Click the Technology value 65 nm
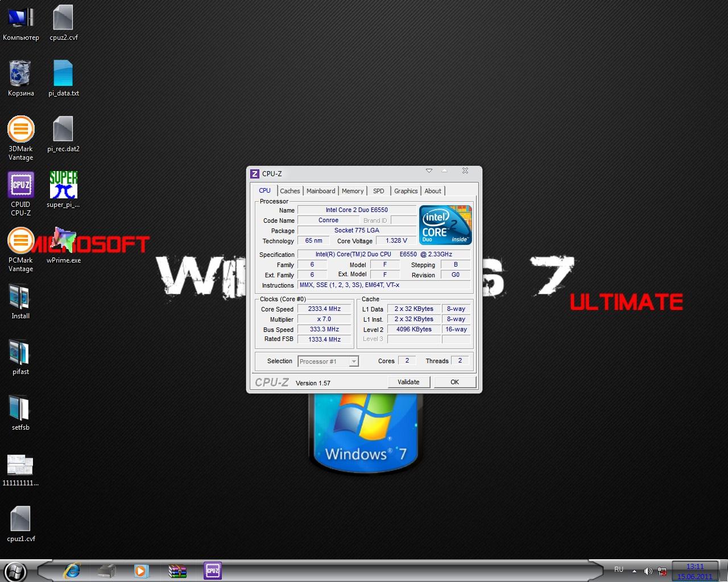The width and height of the screenshot is (728, 582). pyautogui.click(x=313, y=241)
